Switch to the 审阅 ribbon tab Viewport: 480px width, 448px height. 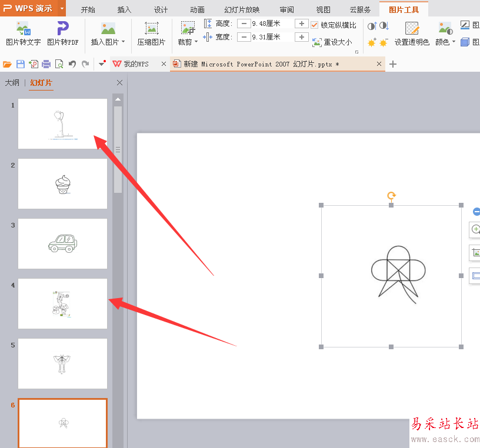pos(287,10)
